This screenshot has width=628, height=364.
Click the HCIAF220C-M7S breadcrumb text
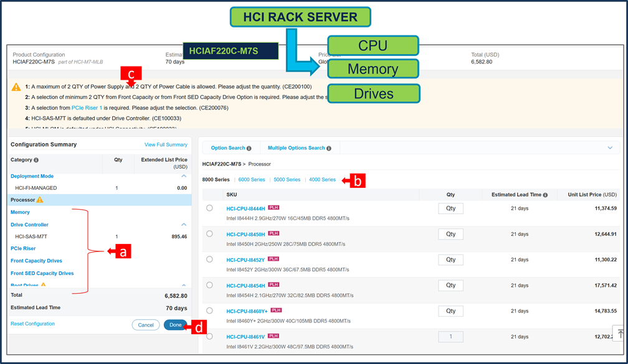pos(222,164)
